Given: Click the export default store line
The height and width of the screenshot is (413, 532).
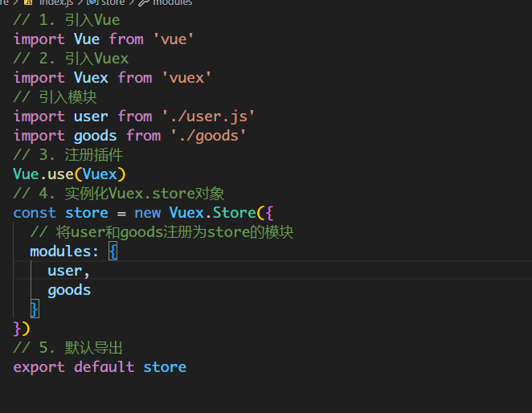Looking at the screenshot, I should tap(100, 367).
